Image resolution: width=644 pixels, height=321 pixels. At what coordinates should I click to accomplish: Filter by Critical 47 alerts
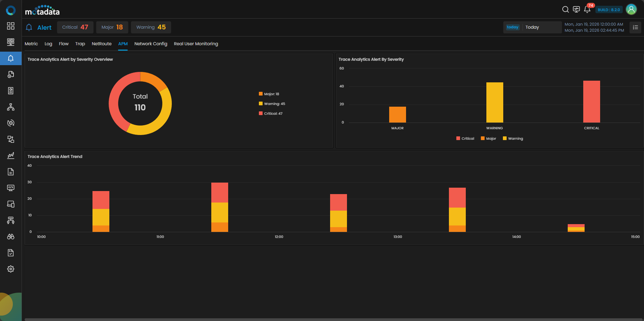click(x=75, y=27)
